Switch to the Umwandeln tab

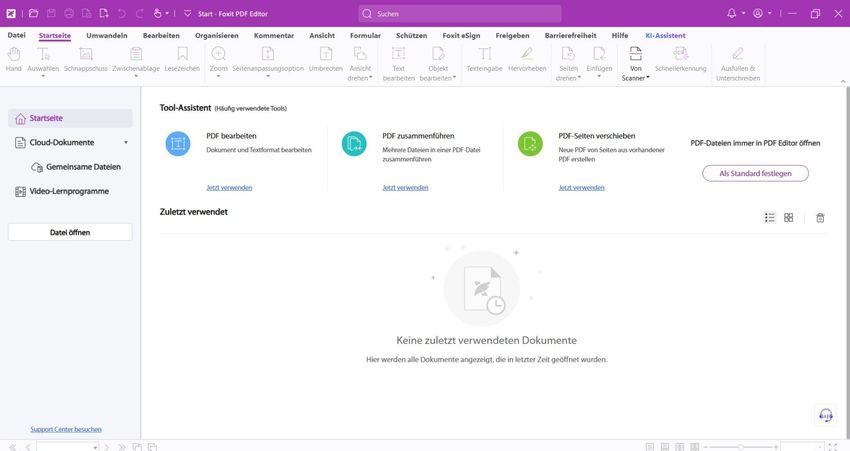tap(107, 35)
